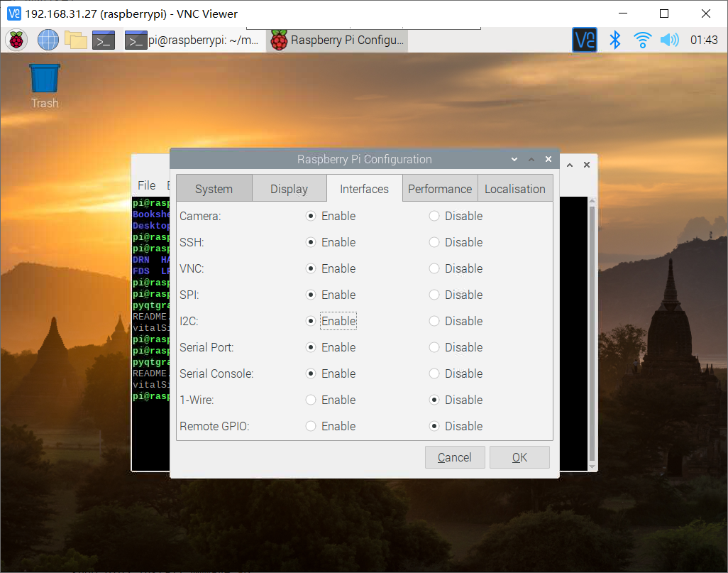
Task: Open the Trash on the desktop
Action: coord(45,79)
